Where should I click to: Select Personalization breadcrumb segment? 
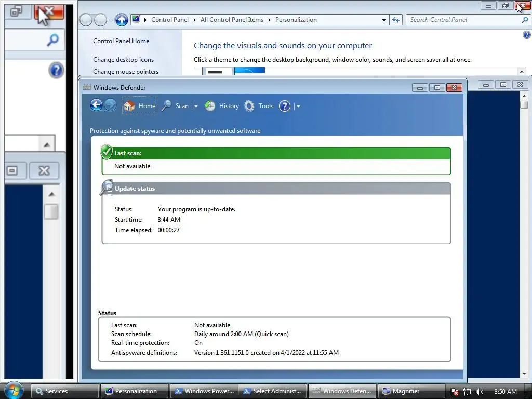tap(296, 20)
